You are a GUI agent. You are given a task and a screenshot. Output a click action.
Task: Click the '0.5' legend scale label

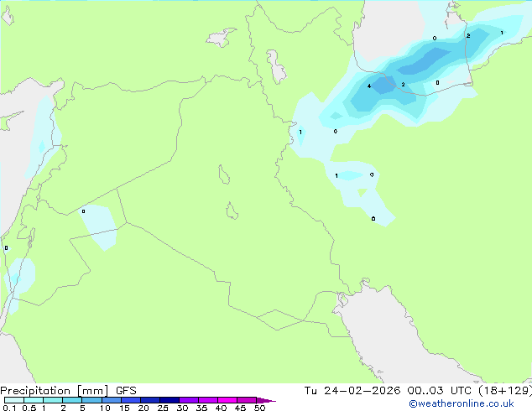[x=29, y=408]
